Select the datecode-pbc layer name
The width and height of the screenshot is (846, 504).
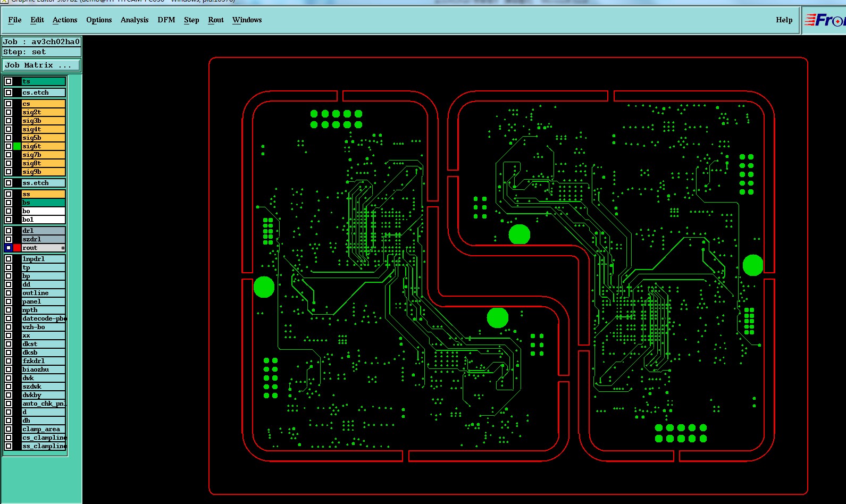[x=44, y=318]
